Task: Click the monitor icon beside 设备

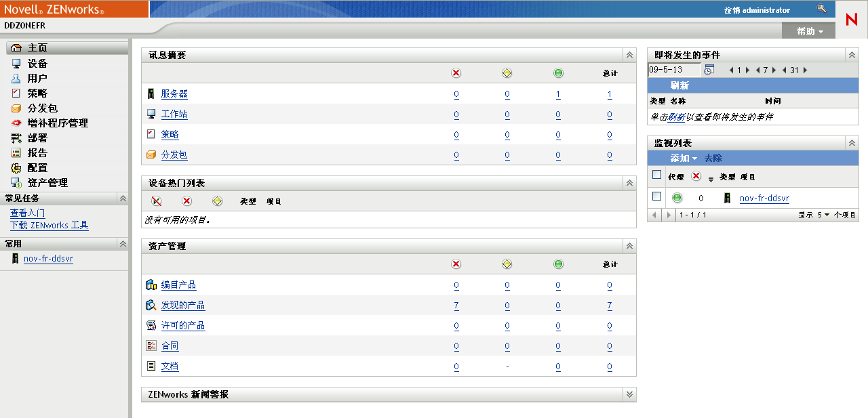Action: point(17,63)
